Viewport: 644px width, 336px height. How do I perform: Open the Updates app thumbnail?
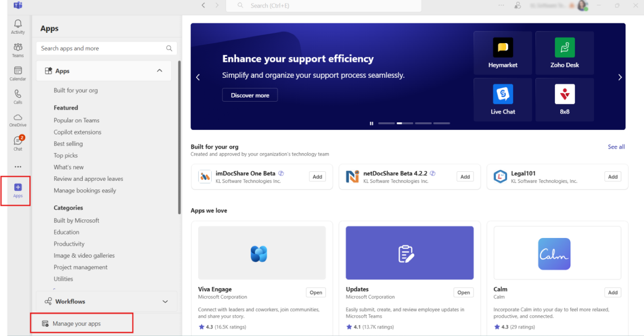click(410, 253)
